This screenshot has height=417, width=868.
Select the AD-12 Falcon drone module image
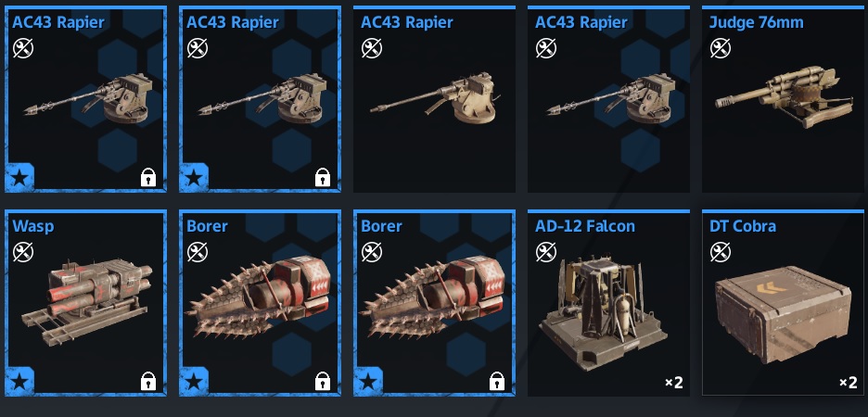point(604,312)
